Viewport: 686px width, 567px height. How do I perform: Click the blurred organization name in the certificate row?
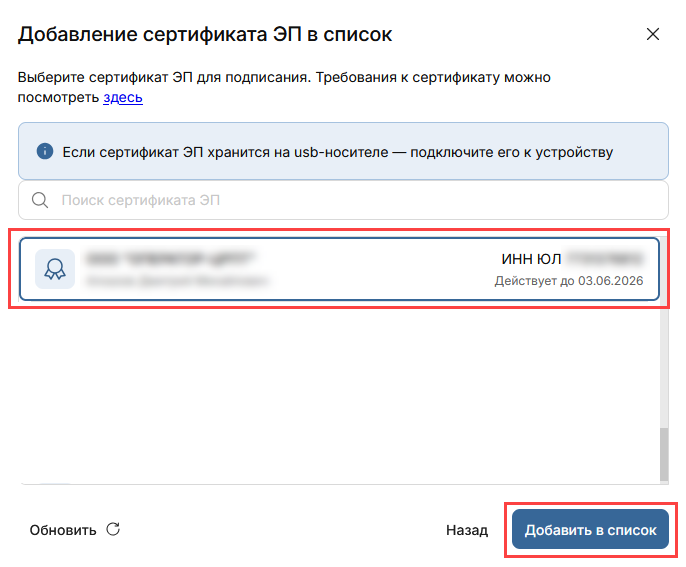pyautogui.click(x=170, y=258)
